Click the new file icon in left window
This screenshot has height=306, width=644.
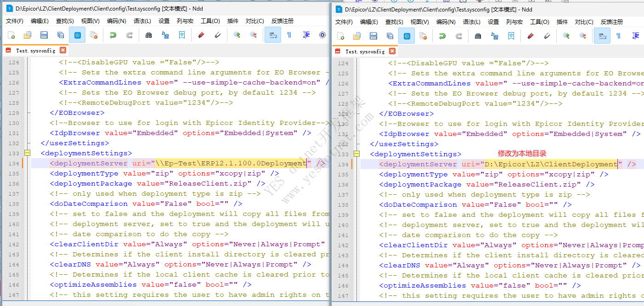(11, 35)
